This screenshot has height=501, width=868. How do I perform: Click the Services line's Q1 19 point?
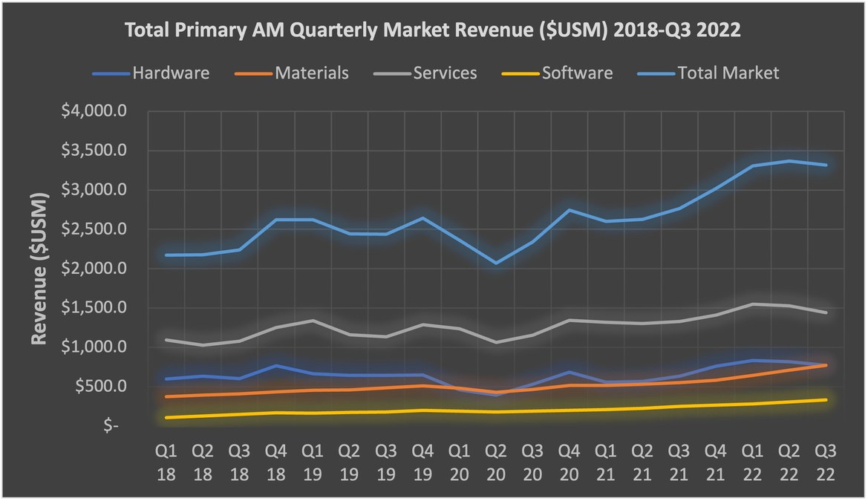coord(313,321)
